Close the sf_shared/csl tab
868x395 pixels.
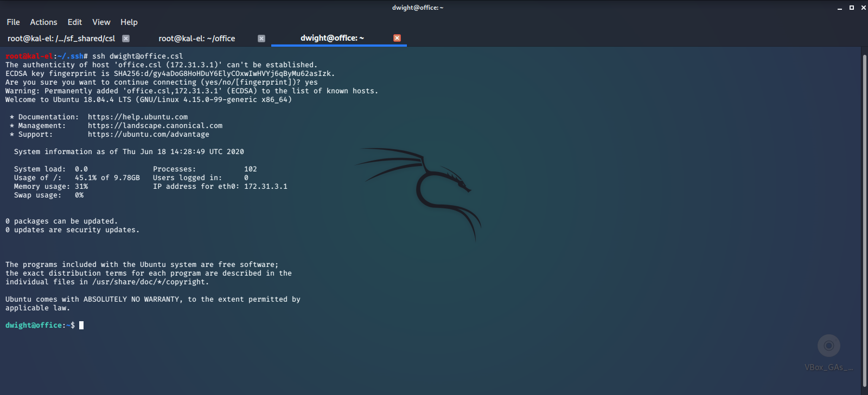pos(126,39)
